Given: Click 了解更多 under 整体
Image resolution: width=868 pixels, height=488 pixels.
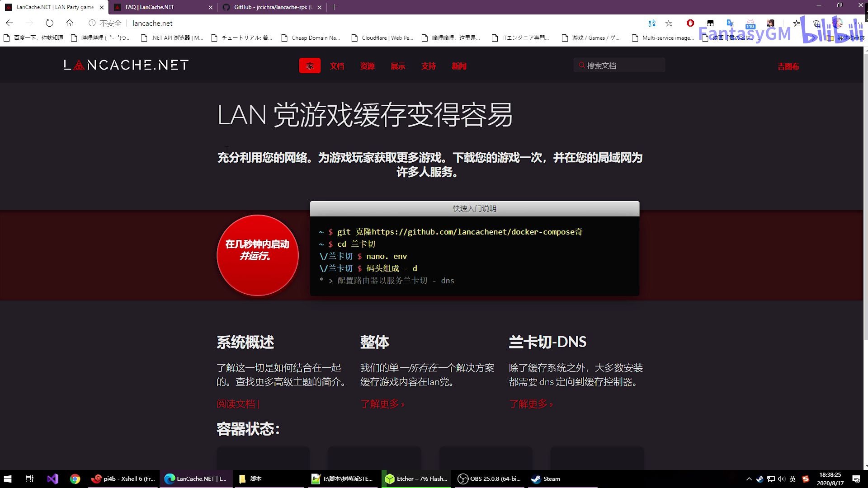Looking at the screenshot, I should point(382,404).
